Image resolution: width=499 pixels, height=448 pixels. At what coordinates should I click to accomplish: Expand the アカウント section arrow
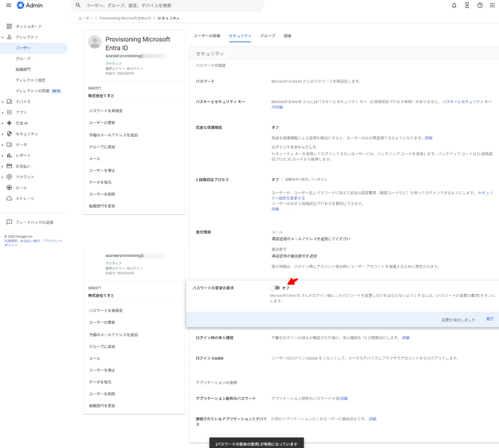click(x=2, y=177)
